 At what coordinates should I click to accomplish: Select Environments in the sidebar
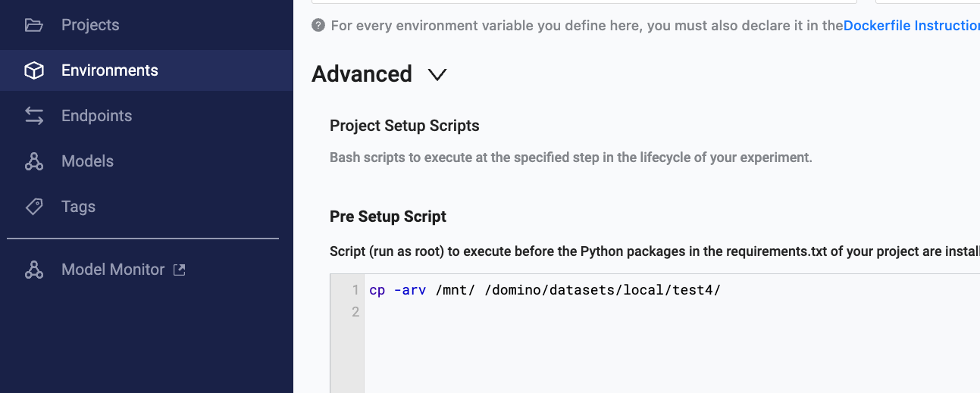[x=146, y=70]
